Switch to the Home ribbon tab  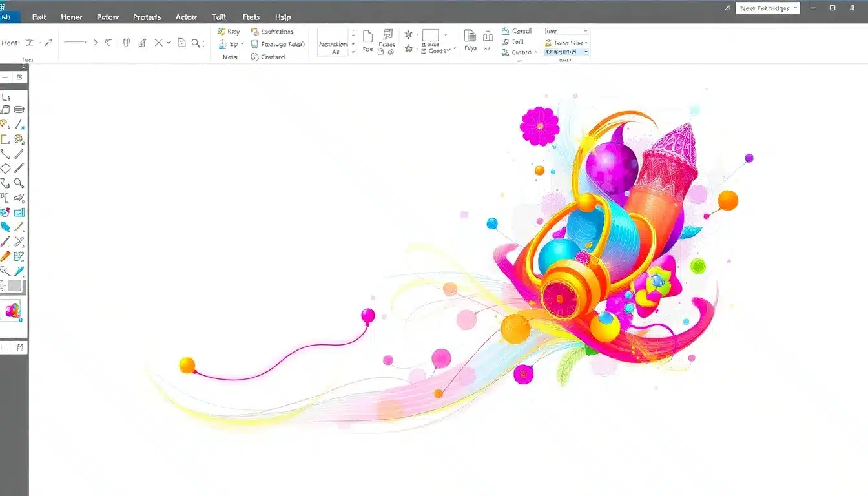pos(71,17)
